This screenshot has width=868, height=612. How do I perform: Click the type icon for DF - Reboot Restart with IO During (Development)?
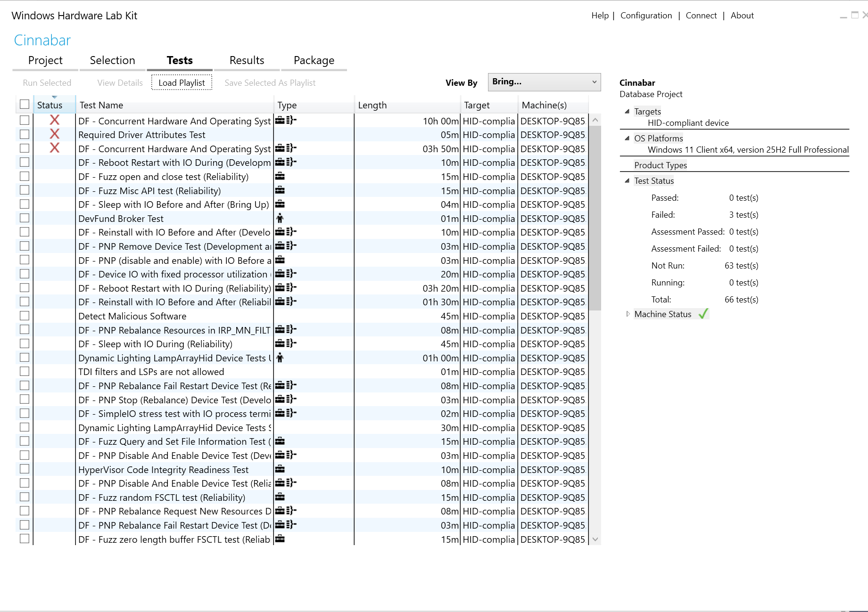(x=286, y=162)
